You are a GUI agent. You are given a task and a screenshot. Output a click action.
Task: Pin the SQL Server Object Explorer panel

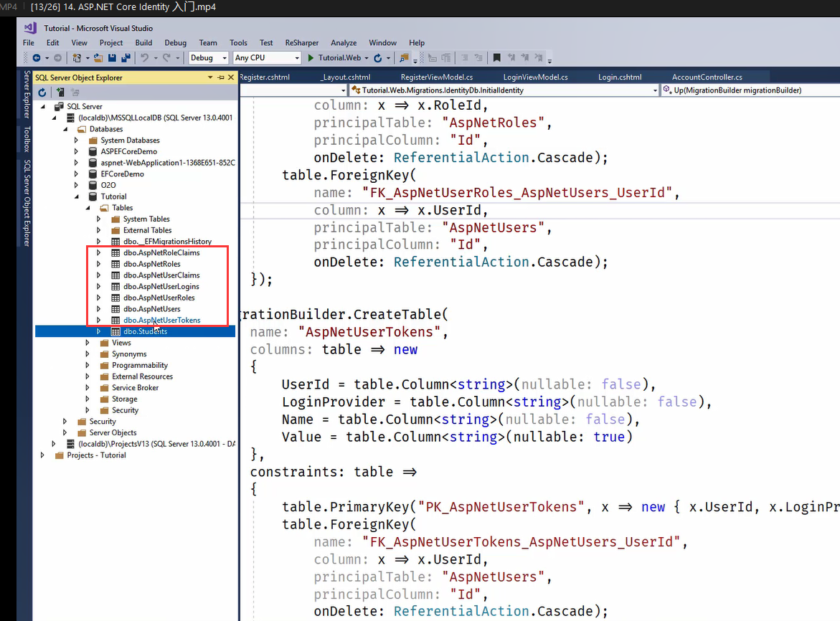221,77
